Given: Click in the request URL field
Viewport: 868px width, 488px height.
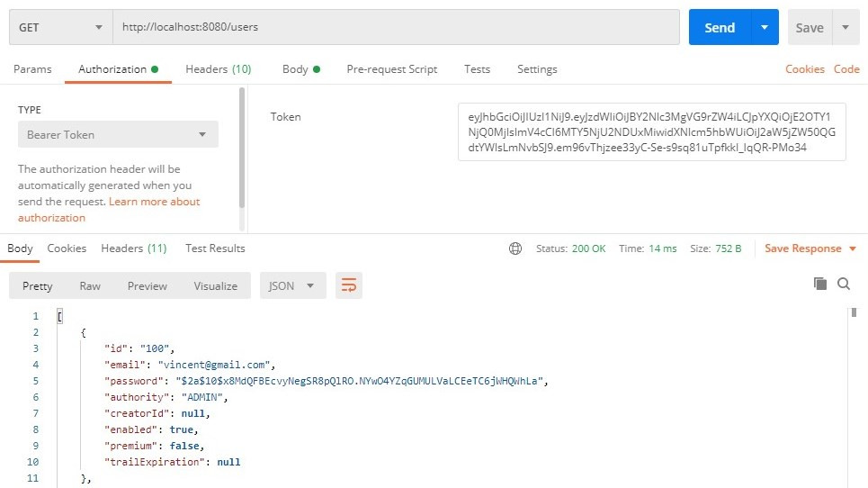Looking at the screenshot, I should coord(397,27).
